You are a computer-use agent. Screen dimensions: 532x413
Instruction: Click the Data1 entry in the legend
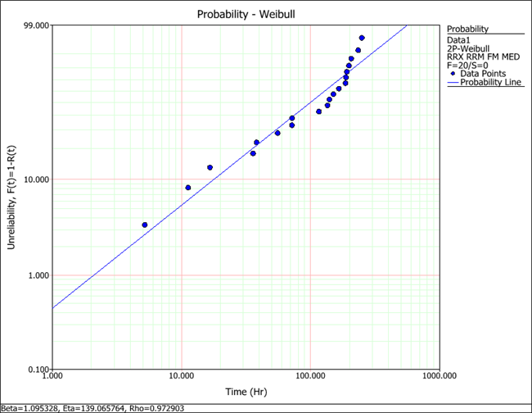(460, 39)
